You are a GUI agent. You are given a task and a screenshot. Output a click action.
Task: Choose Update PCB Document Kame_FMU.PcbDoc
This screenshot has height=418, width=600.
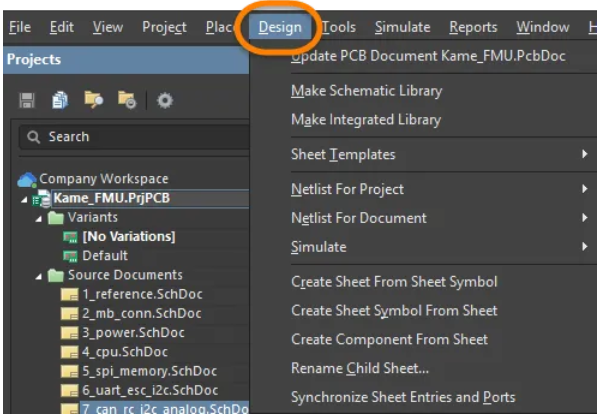(428, 56)
